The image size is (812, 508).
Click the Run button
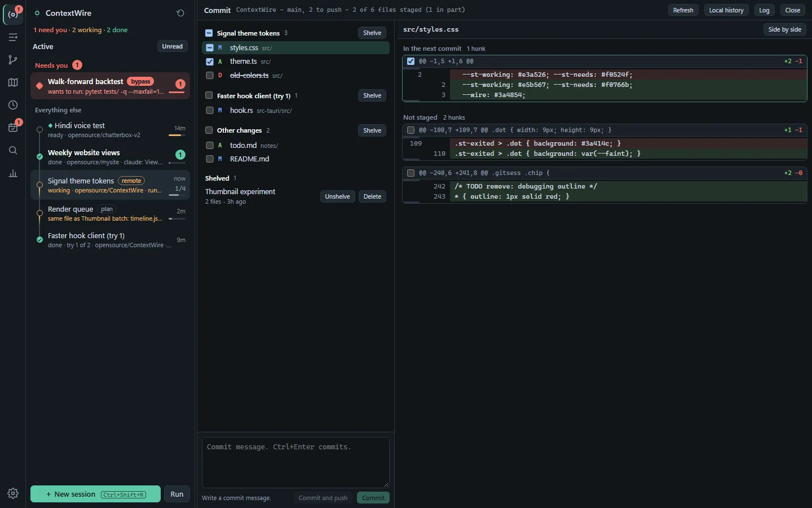(x=177, y=494)
